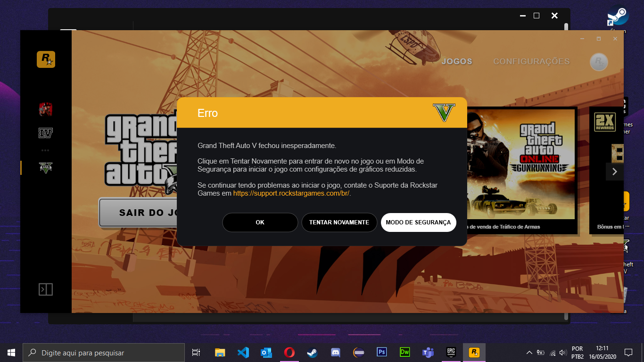
Task: Minimize the Rockstar launcher window
Action: coord(582,39)
